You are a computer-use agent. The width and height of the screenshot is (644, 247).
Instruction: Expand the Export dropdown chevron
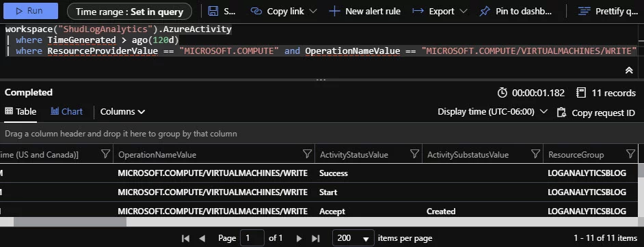[464, 11]
